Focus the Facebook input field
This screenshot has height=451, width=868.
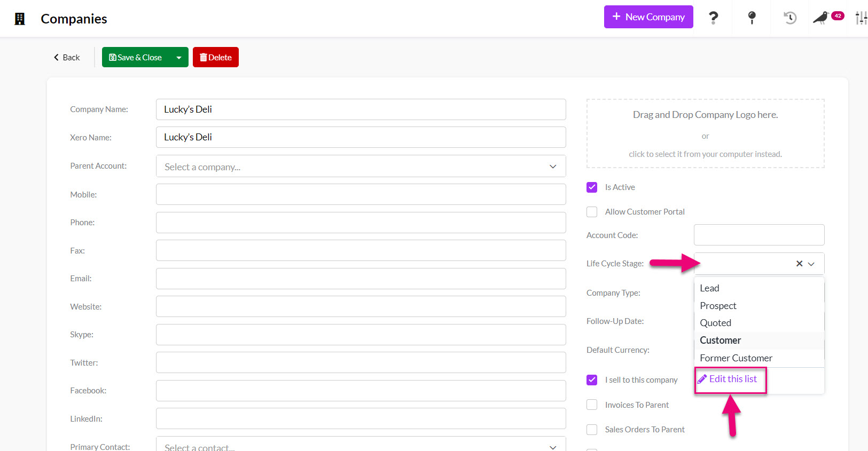tap(361, 391)
